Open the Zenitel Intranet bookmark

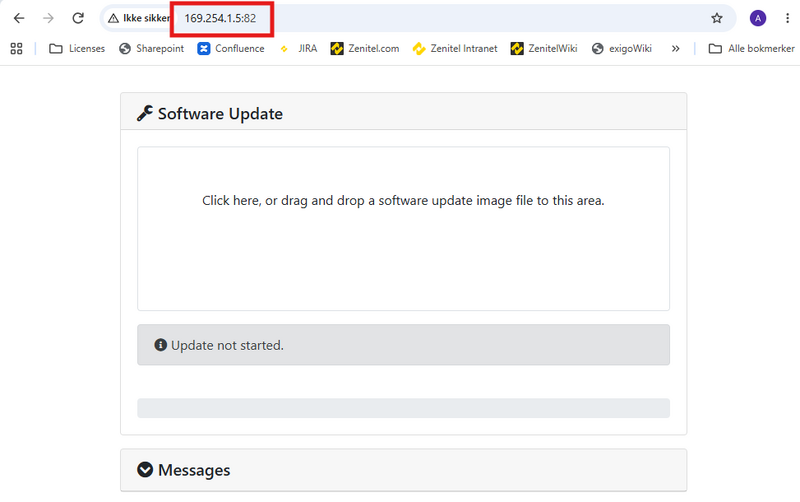[455, 48]
